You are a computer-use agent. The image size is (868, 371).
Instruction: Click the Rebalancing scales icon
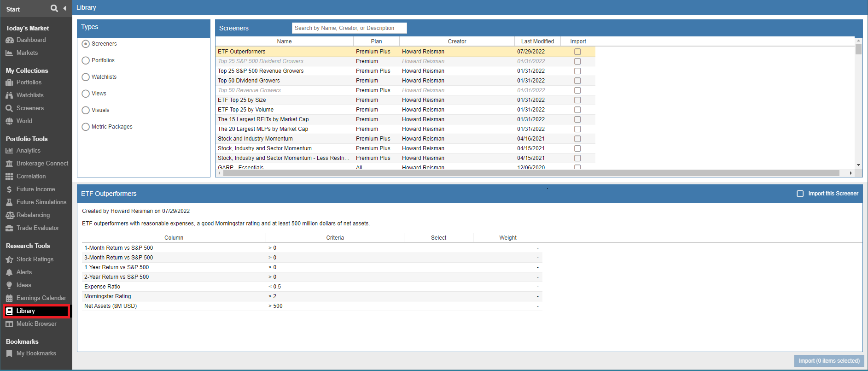coord(10,215)
